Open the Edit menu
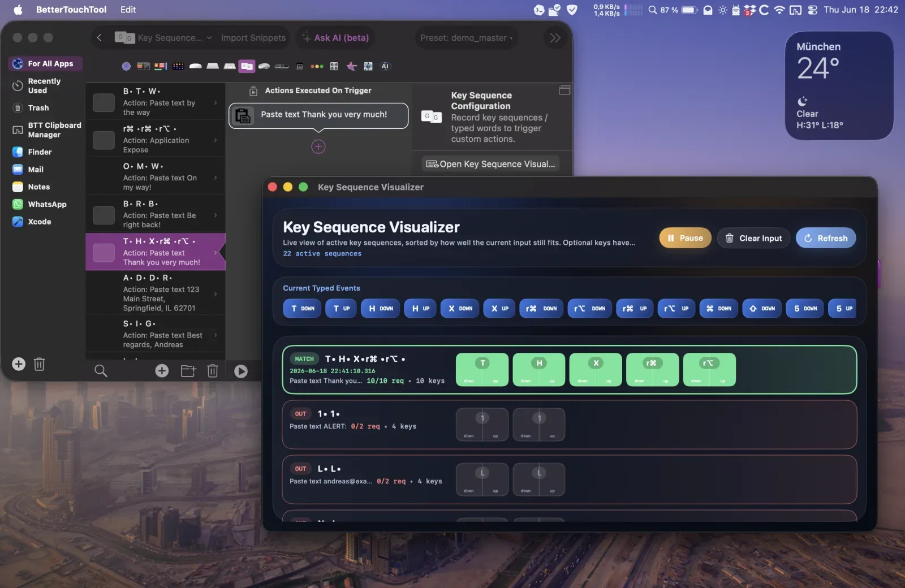This screenshot has width=905, height=588. click(128, 10)
